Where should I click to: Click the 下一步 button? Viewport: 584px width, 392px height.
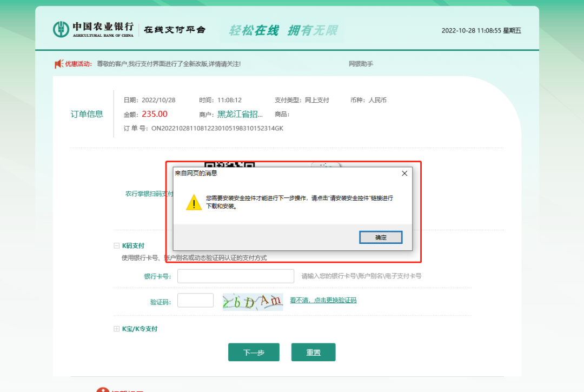tap(254, 352)
